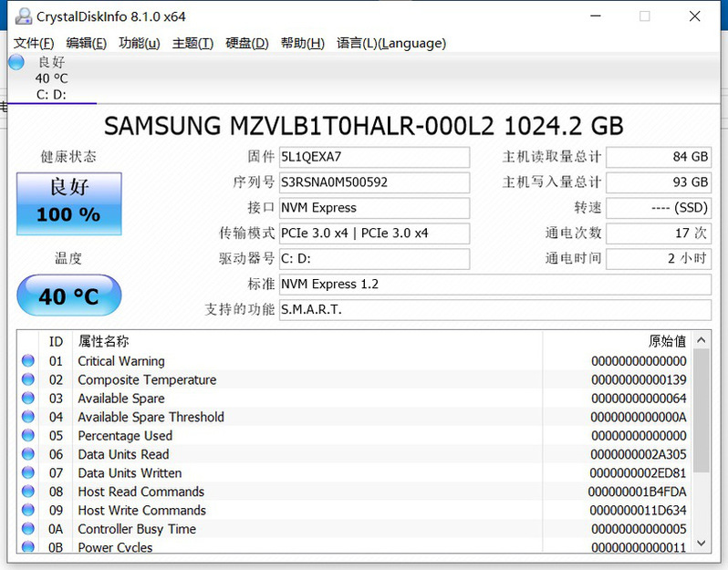728x570 pixels.
Task: Click the status orb for Controller Busy Time
Action: pos(28,528)
